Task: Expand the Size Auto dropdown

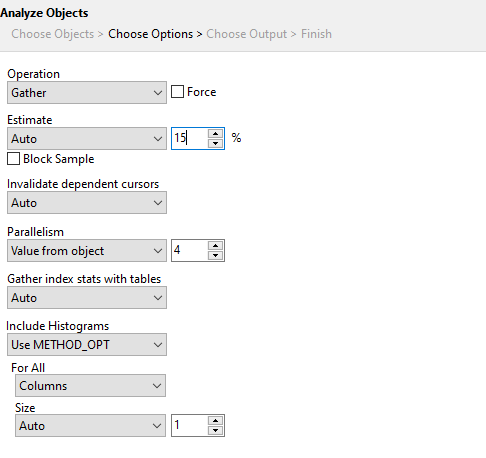Action: [x=90, y=426]
